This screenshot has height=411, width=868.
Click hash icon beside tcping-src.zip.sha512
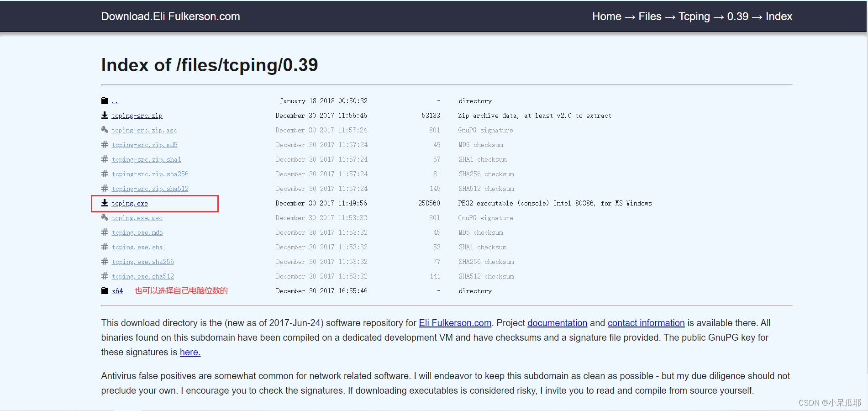[105, 188]
